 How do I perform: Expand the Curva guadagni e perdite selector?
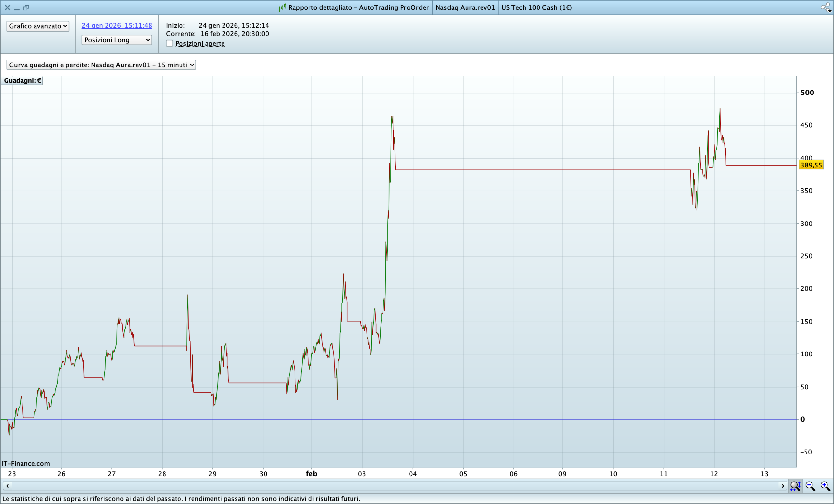pyautogui.click(x=101, y=65)
